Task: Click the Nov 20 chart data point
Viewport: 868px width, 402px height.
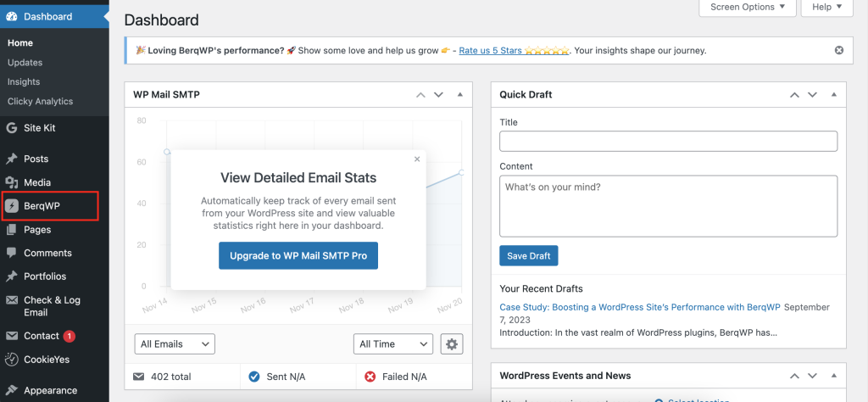Action: (461, 173)
